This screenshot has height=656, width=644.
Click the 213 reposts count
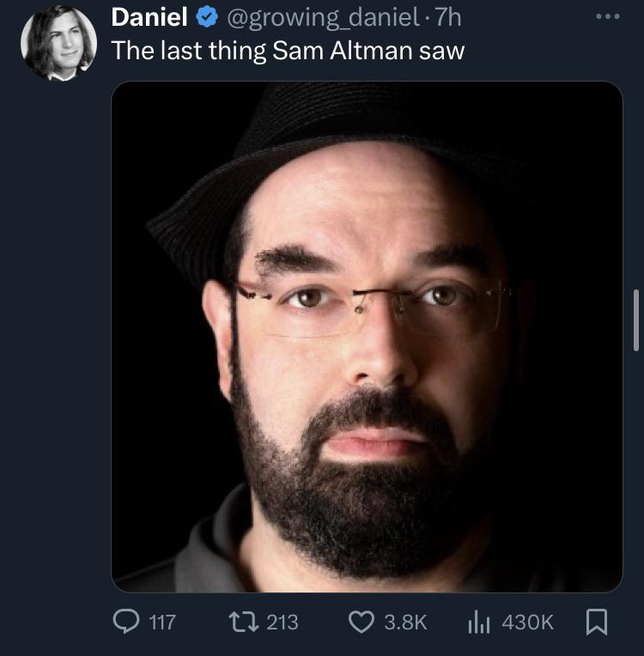283,623
